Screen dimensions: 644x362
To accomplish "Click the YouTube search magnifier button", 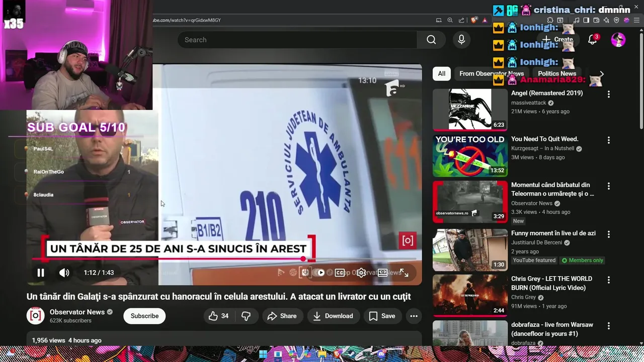I will coord(431,40).
